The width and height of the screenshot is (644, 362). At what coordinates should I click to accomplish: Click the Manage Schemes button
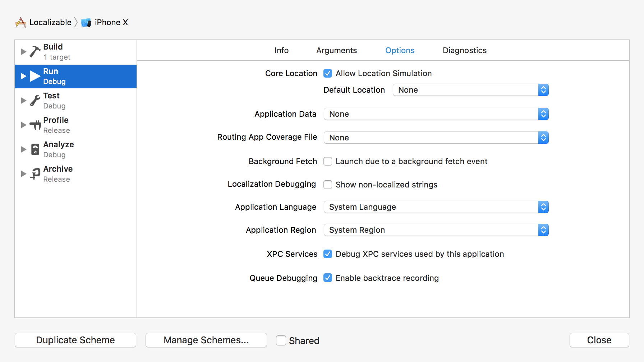coord(206,340)
